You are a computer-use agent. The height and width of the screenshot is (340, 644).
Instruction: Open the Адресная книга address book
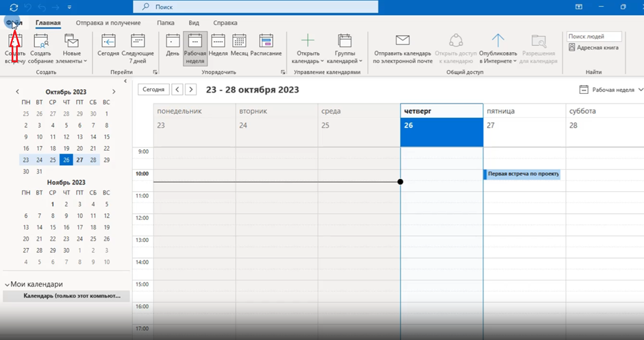point(594,48)
